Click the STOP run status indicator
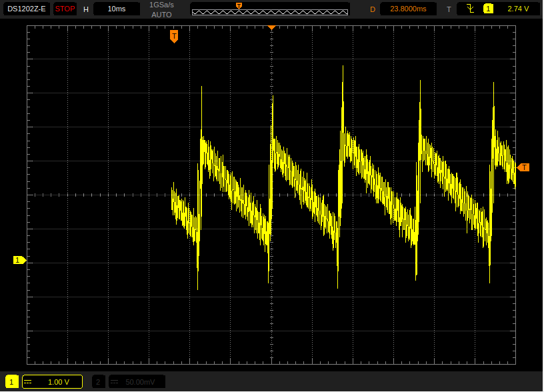Image resolution: width=544 pixels, height=392 pixels. click(x=65, y=9)
